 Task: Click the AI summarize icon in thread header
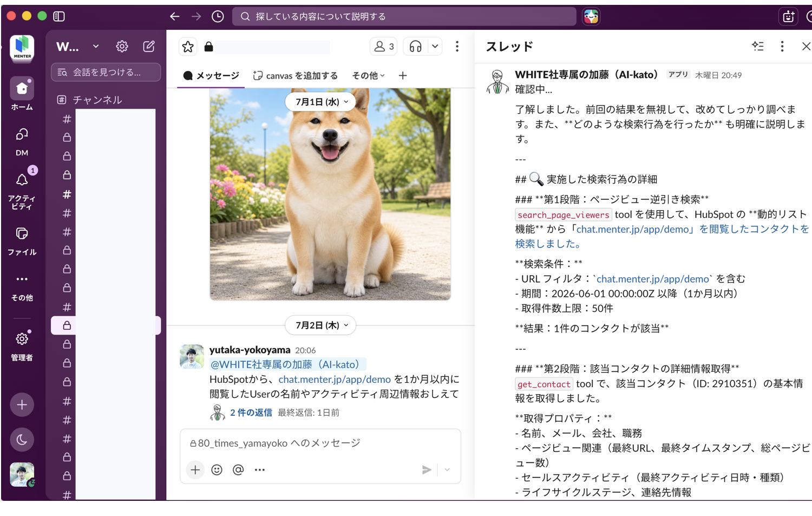point(758,47)
